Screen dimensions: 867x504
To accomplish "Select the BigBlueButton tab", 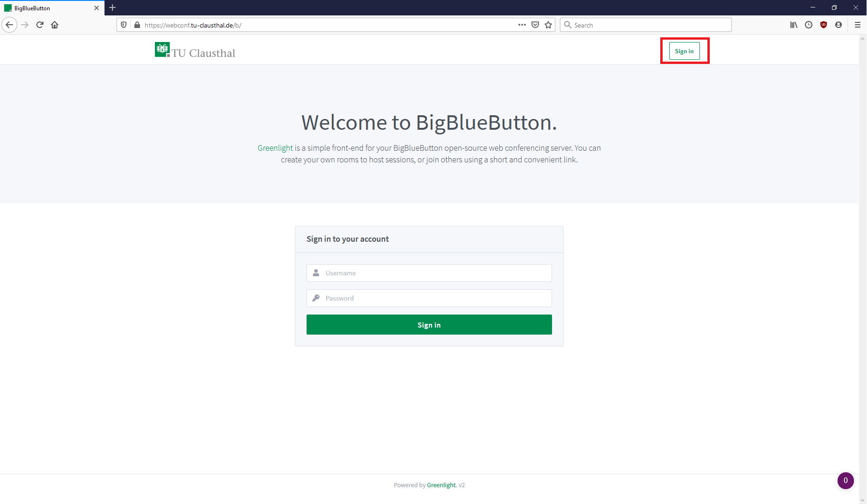I will (52, 8).
